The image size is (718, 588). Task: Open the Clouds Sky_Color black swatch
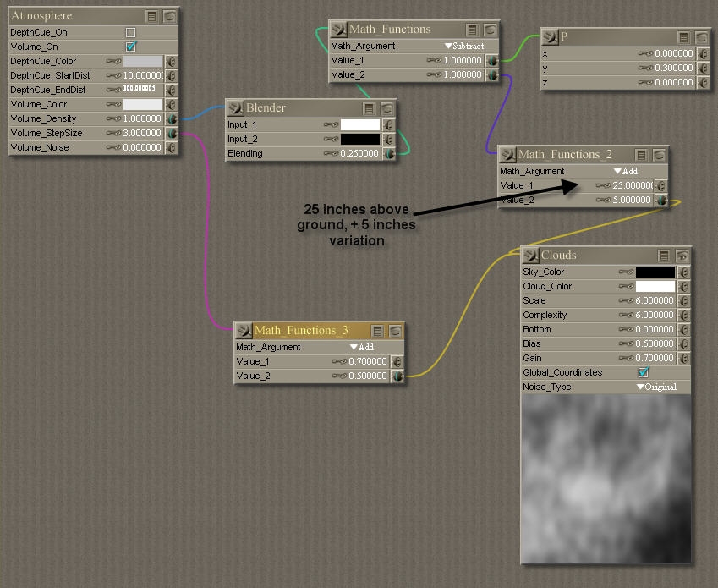655,272
